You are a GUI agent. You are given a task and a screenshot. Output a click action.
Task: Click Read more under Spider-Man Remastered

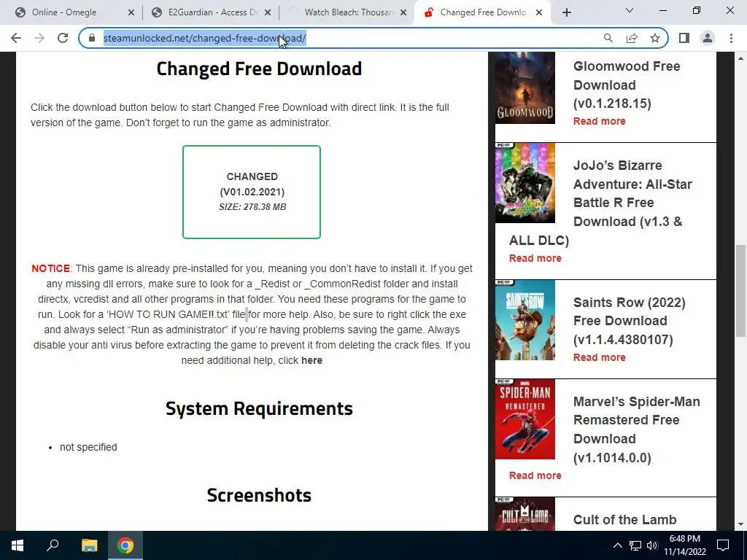(535, 475)
